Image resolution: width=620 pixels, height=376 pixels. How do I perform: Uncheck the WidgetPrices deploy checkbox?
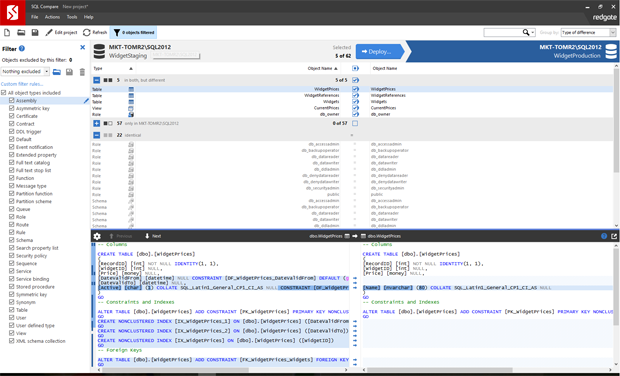[355, 89]
